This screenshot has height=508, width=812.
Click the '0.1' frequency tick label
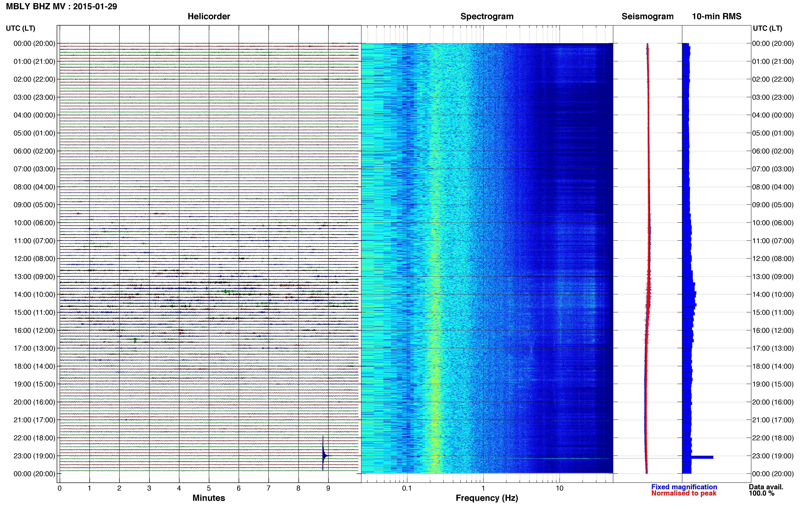click(407, 488)
